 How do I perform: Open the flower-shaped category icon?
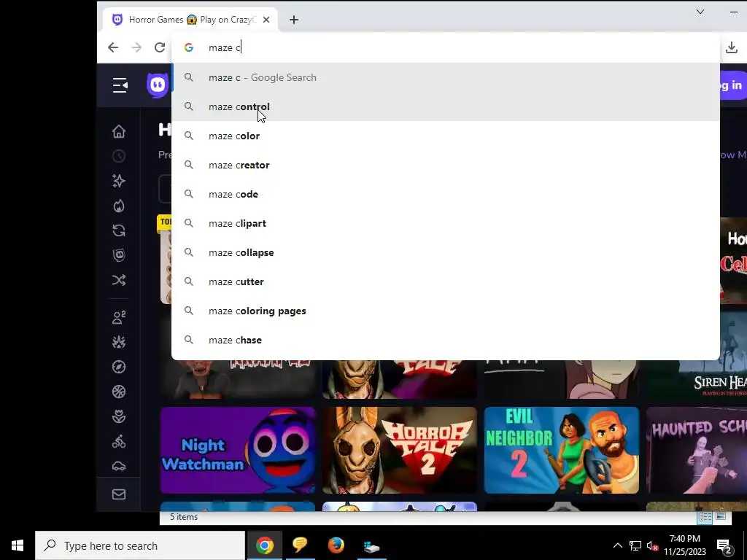pyautogui.click(x=119, y=416)
